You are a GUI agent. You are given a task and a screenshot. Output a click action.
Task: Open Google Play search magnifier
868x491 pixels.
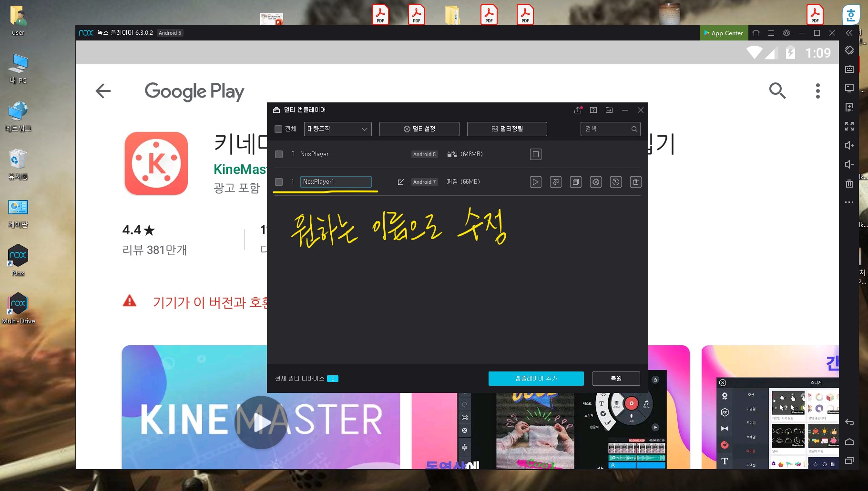(x=777, y=90)
